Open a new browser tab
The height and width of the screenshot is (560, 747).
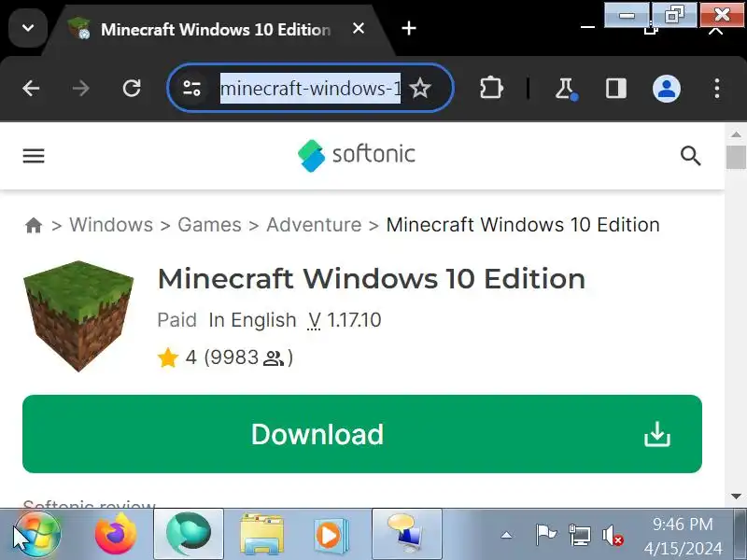point(409,29)
